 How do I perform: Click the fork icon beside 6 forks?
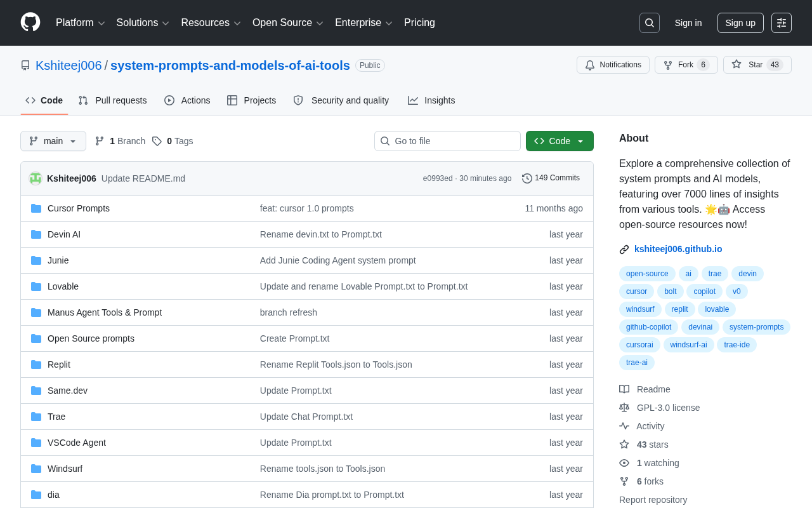(624, 481)
